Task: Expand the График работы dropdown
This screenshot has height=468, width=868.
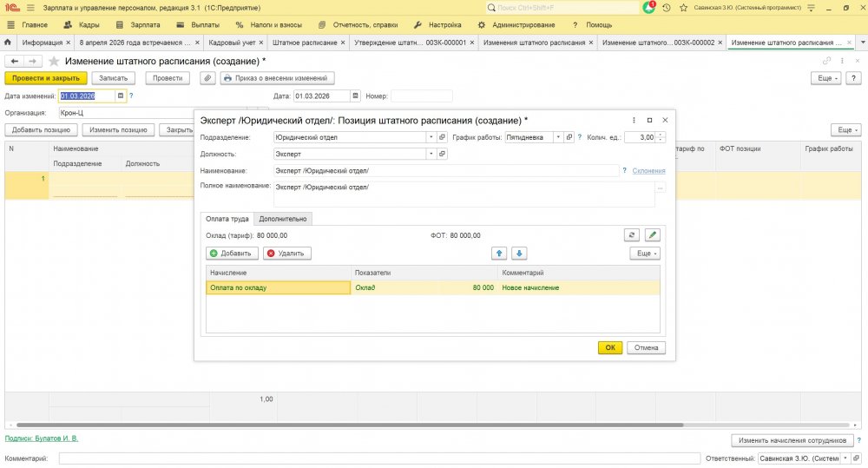Action: (558, 137)
